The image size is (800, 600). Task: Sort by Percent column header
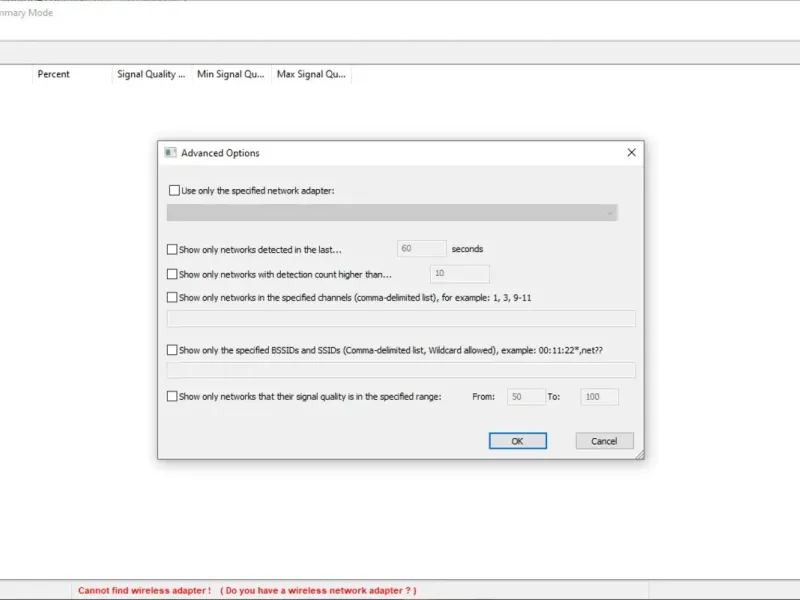71,74
